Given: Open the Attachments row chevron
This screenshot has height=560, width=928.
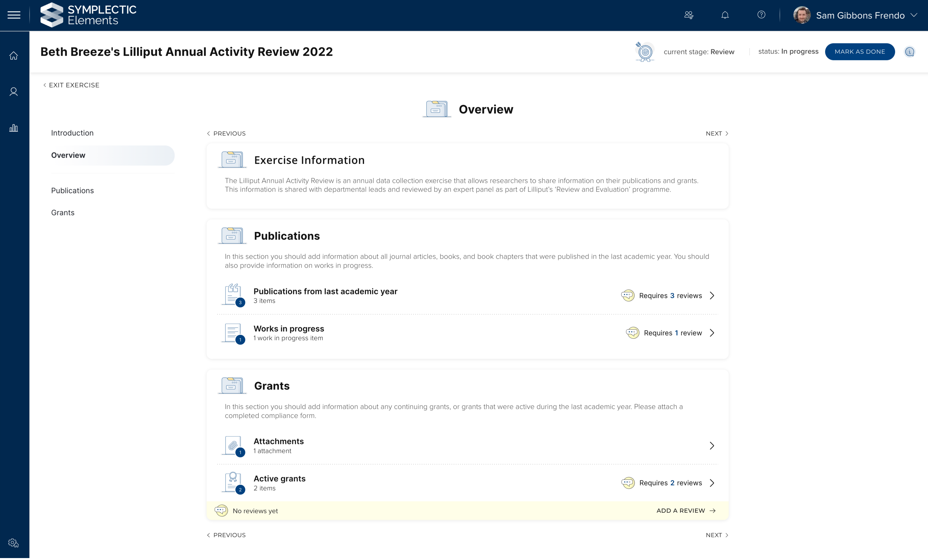Looking at the screenshot, I should [712, 445].
